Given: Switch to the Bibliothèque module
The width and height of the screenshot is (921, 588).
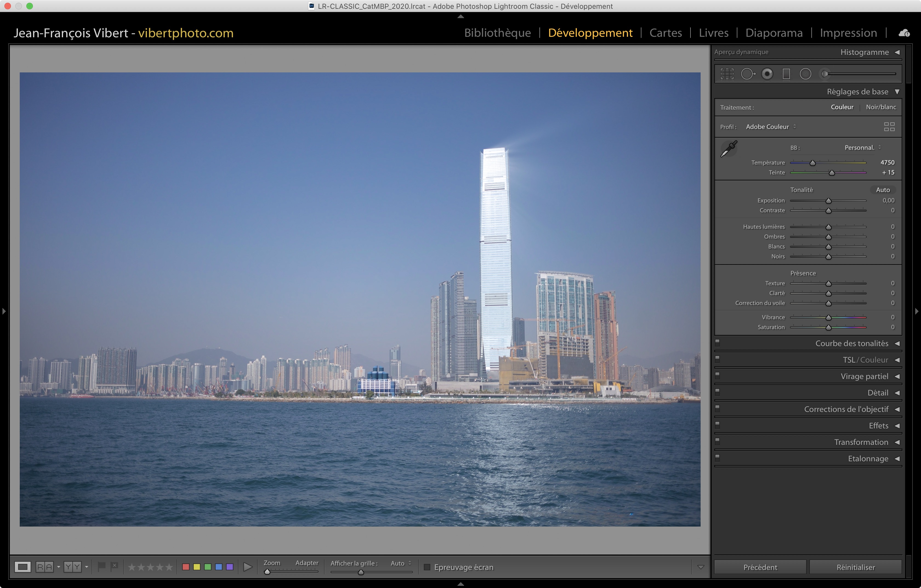Looking at the screenshot, I should (x=497, y=33).
